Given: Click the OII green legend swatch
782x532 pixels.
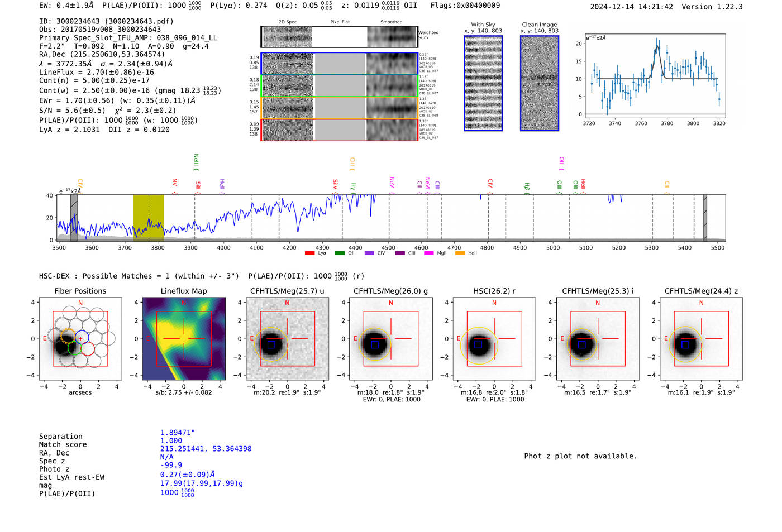Looking at the screenshot, I should 340,253.
